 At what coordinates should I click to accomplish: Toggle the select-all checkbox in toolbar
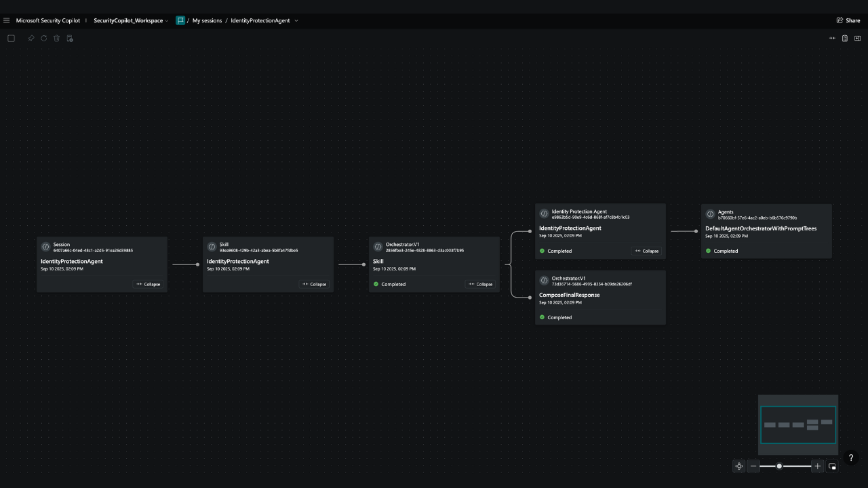[11, 39]
